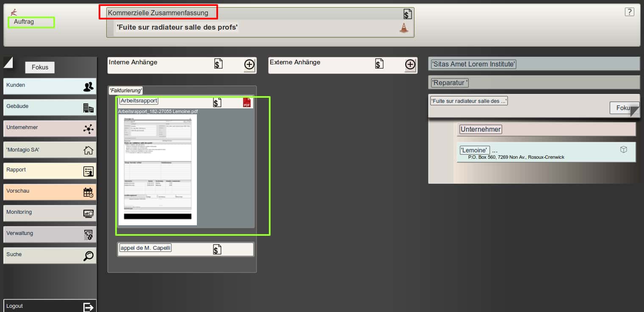Open the Kunden menu item

pos(50,86)
